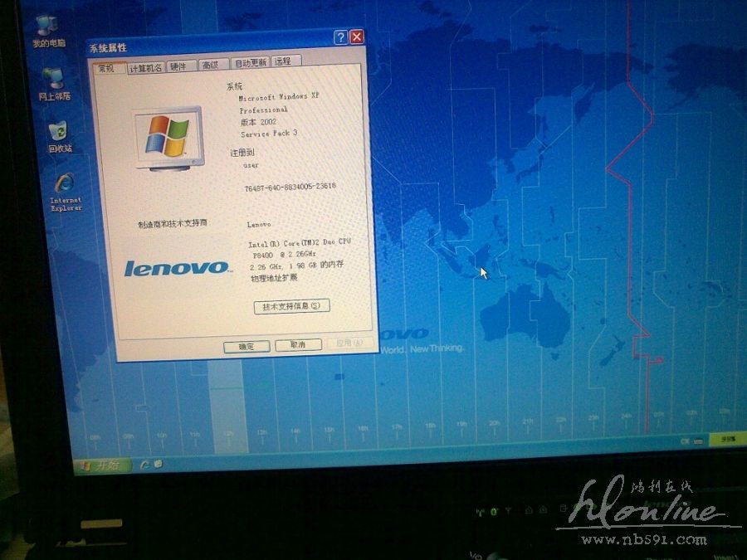The height and width of the screenshot is (560, 747).
Task: Open the 我的电脑 desktop icon
Action: [x=47, y=31]
